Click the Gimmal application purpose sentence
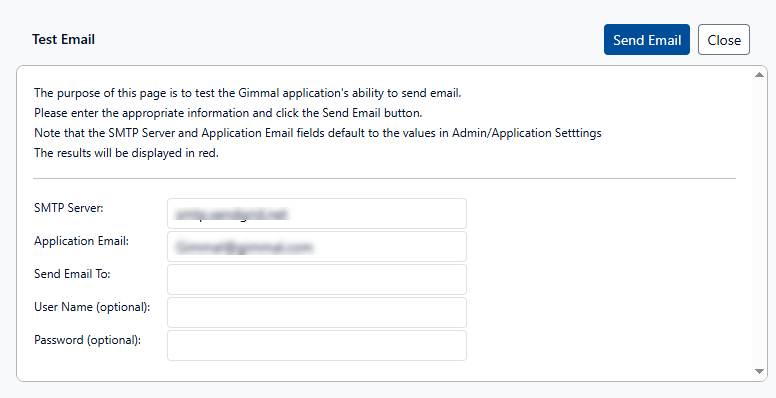The width and height of the screenshot is (776, 398). click(x=247, y=93)
